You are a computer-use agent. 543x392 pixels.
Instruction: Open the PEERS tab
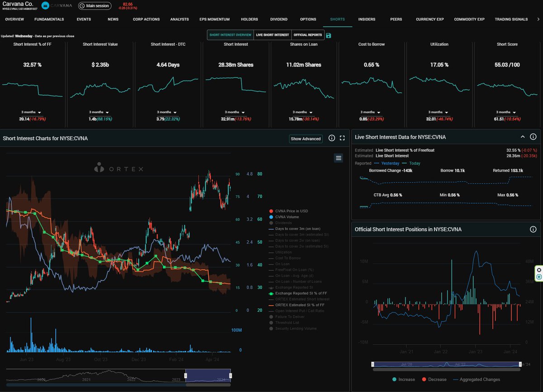pos(396,19)
